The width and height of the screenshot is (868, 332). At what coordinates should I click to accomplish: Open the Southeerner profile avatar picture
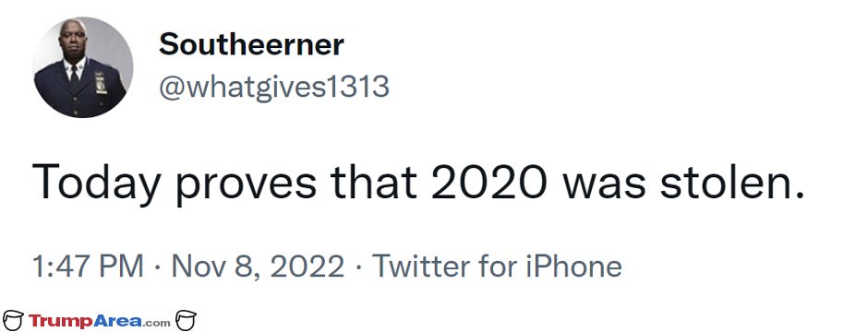click(x=82, y=66)
